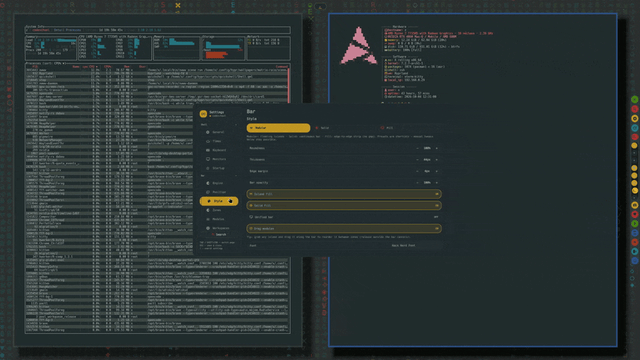Increase Thickness with the plus button
640x360 pixels.
click(x=436, y=160)
